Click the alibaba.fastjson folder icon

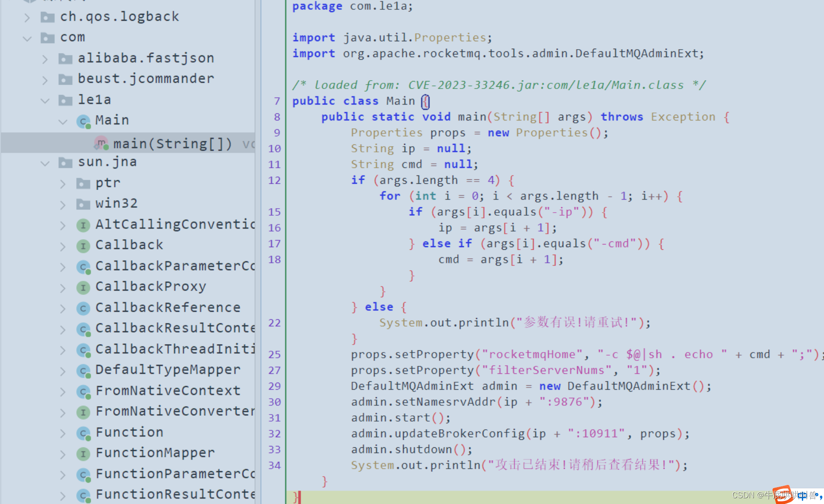coord(65,59)
